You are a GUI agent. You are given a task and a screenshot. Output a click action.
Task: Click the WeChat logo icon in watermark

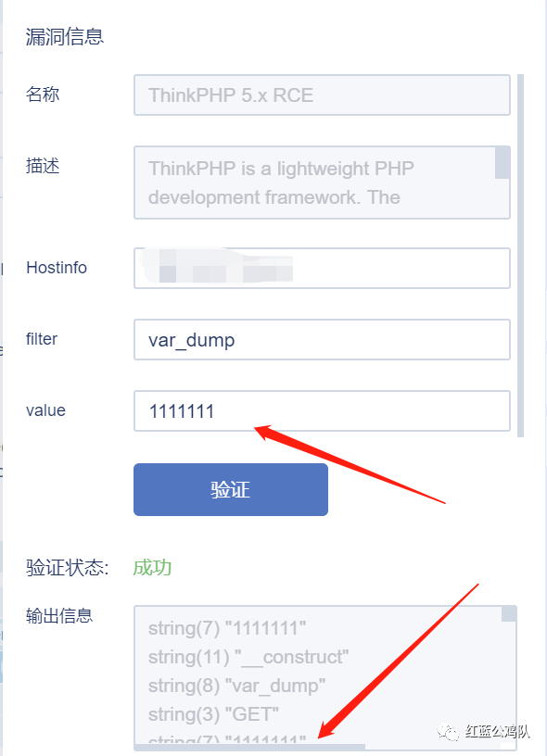[448, 732]
